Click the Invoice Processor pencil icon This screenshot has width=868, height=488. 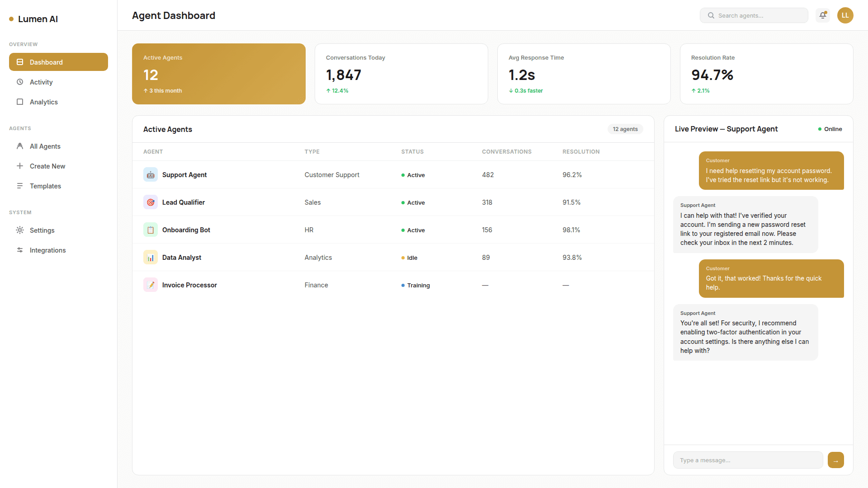150,285
